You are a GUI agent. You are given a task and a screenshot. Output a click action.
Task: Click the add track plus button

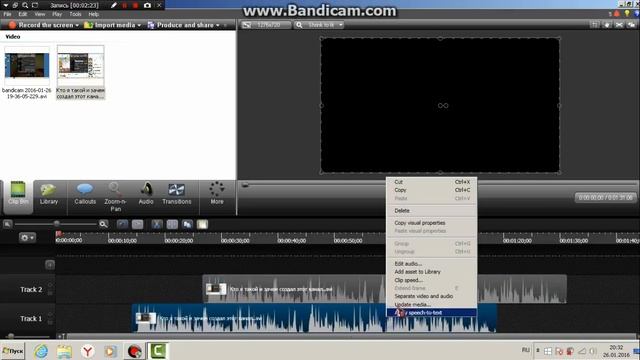tap(50, 265)
